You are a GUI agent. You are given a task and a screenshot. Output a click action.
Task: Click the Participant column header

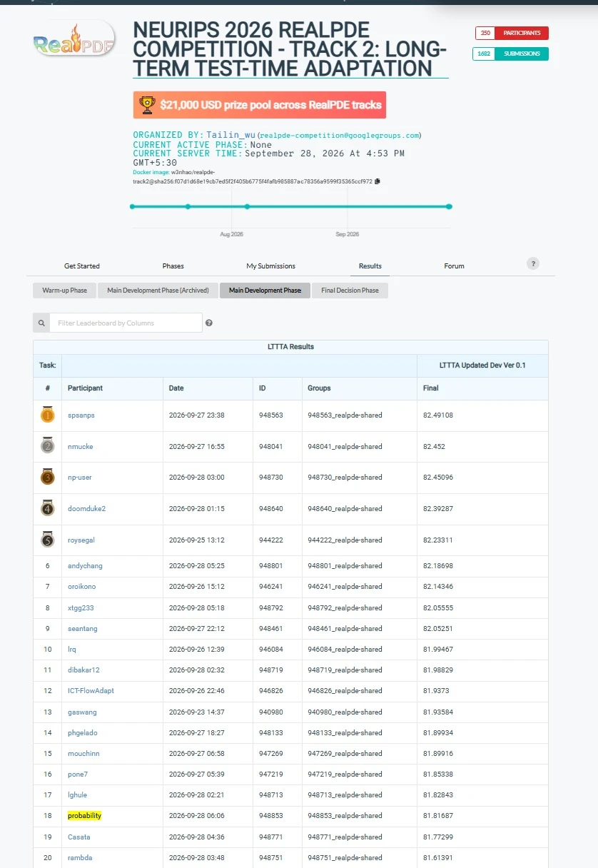pos(85,388)
